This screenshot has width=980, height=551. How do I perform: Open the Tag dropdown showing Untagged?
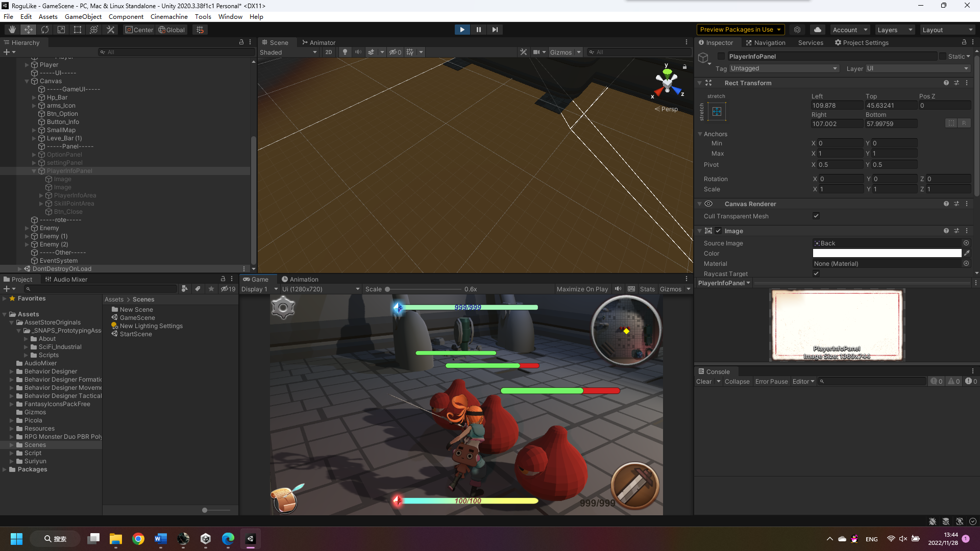783,68
